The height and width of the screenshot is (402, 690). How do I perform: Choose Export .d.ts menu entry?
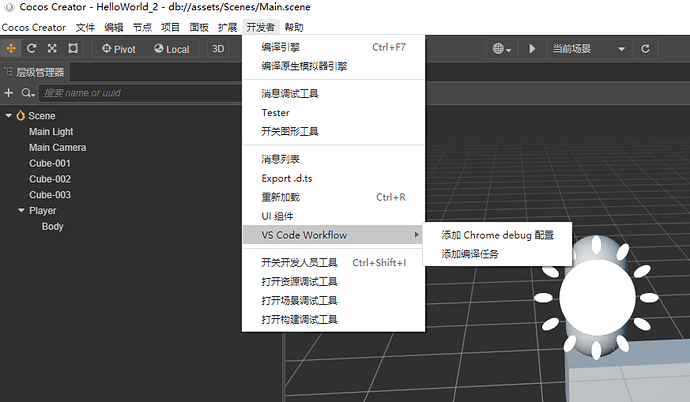click(x=334, y=178)
